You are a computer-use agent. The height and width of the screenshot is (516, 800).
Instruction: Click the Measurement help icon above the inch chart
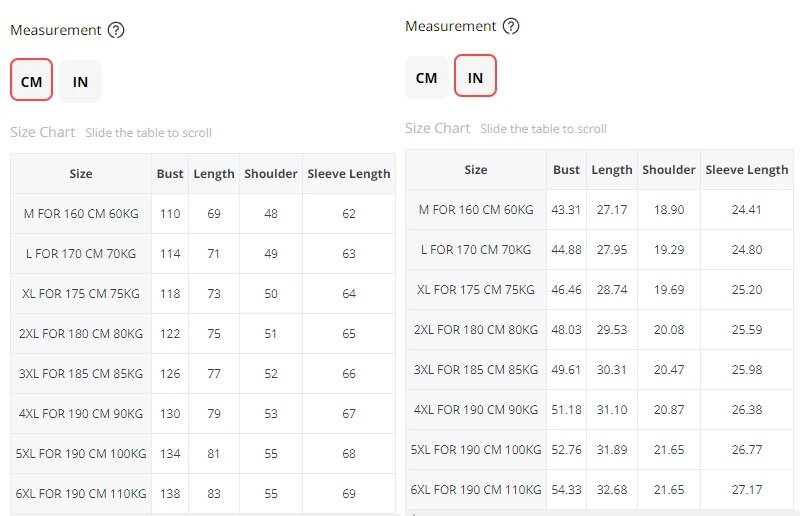coord(511,26)
